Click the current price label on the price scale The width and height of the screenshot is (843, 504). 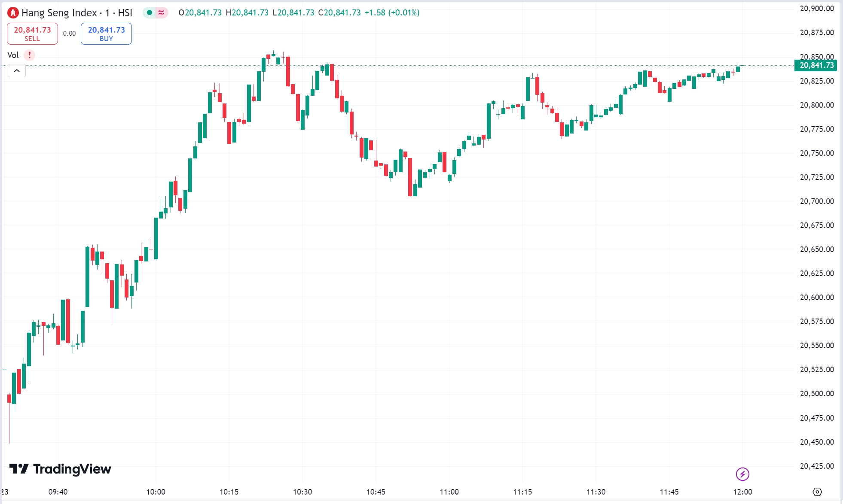tap(816, 65)
